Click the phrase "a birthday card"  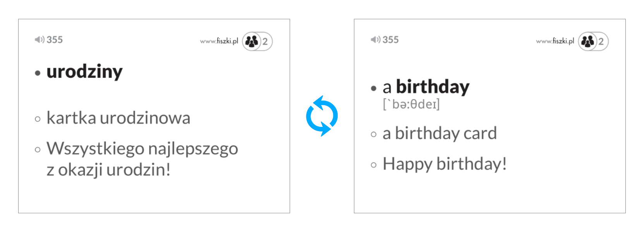(x=440, y=133)
